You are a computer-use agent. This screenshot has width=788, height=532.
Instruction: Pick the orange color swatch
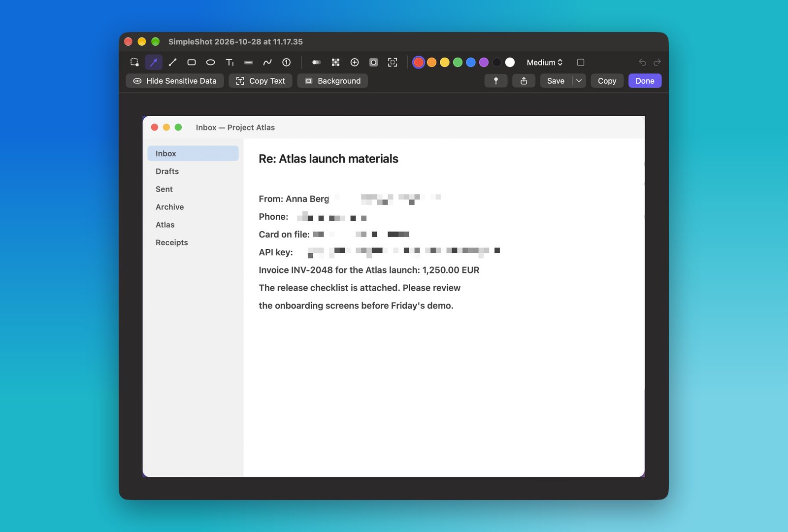click(x=431, y=63)
